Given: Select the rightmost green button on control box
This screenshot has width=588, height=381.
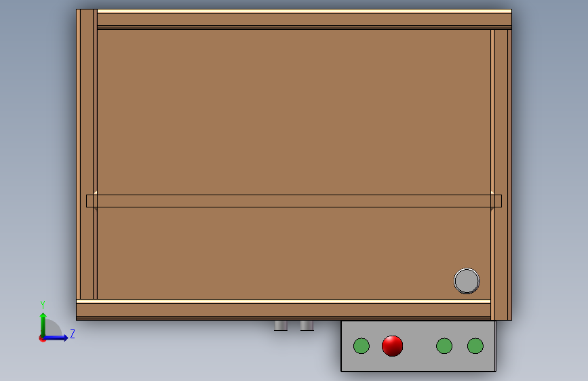Looking at the screenshot, I should 475,346.
